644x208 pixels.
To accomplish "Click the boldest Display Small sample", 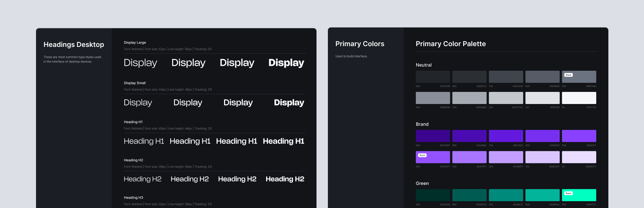I will (289, 103).
